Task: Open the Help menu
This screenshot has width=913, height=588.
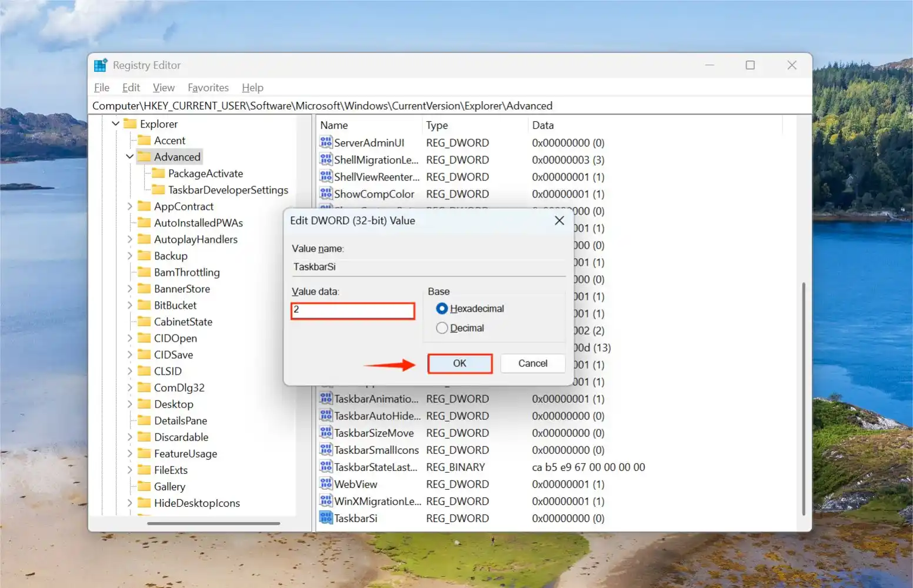Action: tap(252, 87)
